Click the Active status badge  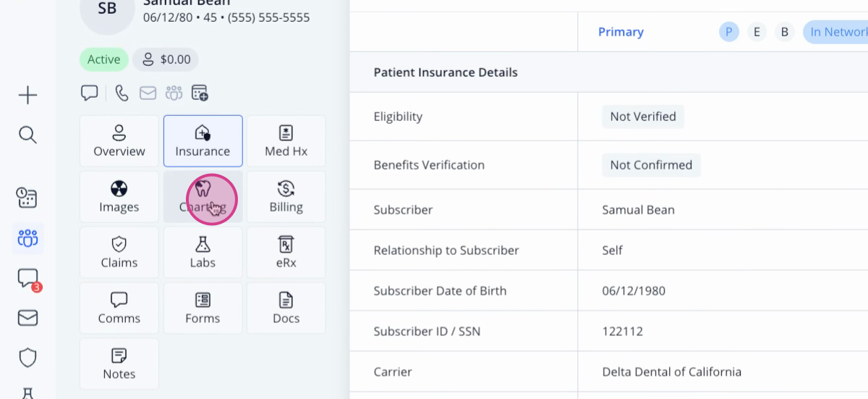pyautogui.click(x=104, y=59)
